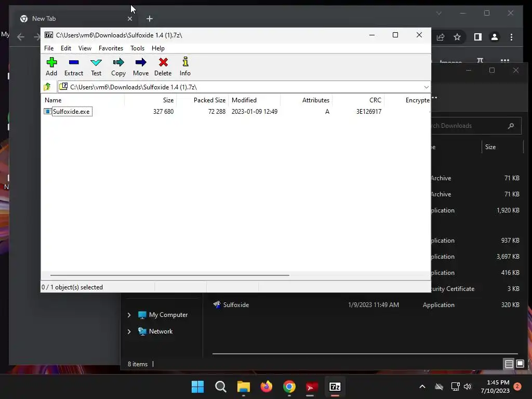The width and height of the screenshot is (532, 399).
Task: Expand My Computer in Explorer tree
Action: click(x=129, y=315)
